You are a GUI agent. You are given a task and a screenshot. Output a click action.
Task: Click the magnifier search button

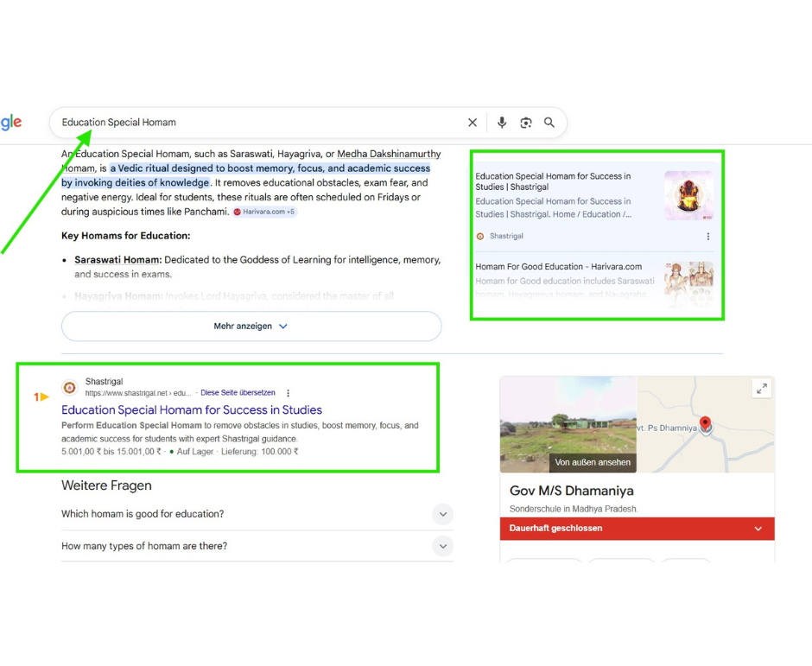[549, 123]
